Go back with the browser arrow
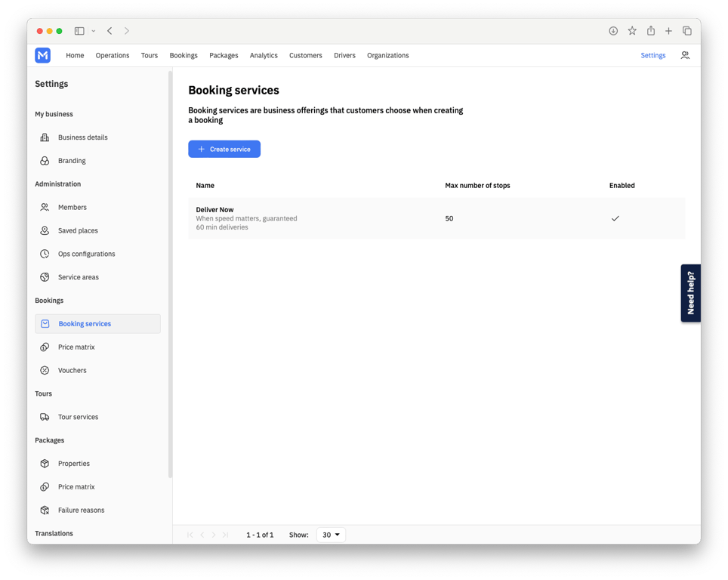Viewport: 728px width, 580px height. coord(110,31)
